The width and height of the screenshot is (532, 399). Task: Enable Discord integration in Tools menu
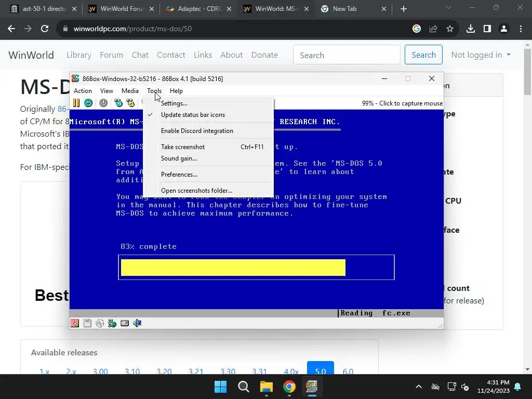(x=208, y=131)
